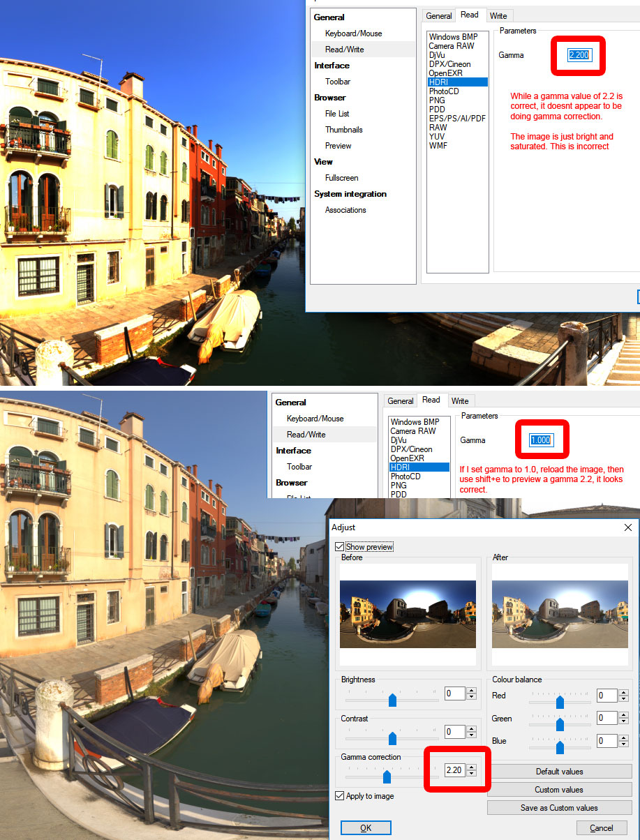The height and width of the screenshot is (840, 640).
Task: Select File List in the gamma 2.200 dialog tree
Action: [337, 114]
